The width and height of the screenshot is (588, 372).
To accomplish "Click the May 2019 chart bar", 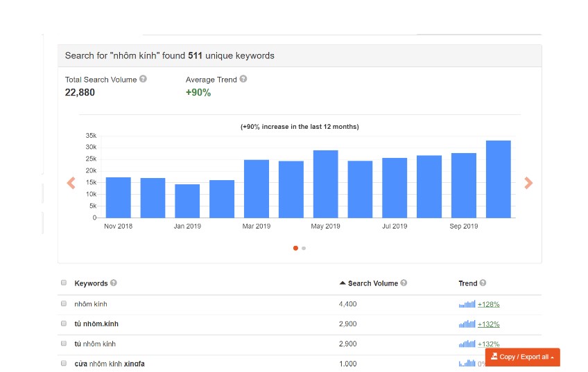I will click(x=325, y=184).
